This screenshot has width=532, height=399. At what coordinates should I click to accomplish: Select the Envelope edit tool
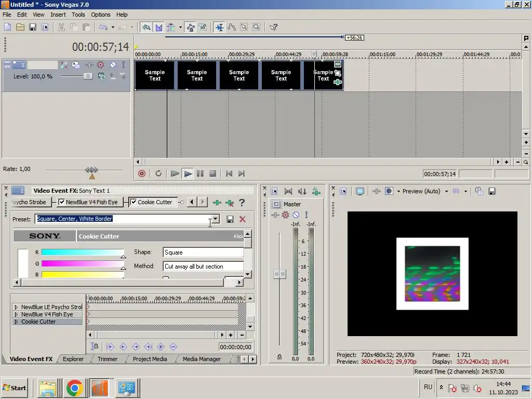[232, 27]
